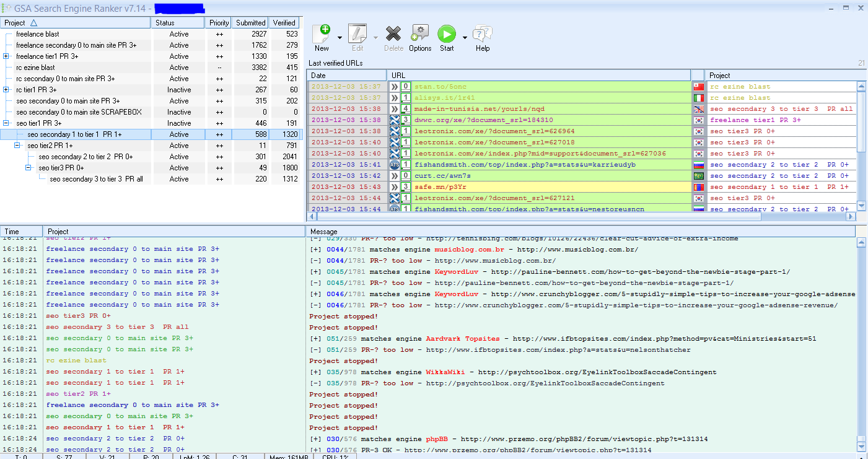Open Options gear icon

(x=420, y=34)
